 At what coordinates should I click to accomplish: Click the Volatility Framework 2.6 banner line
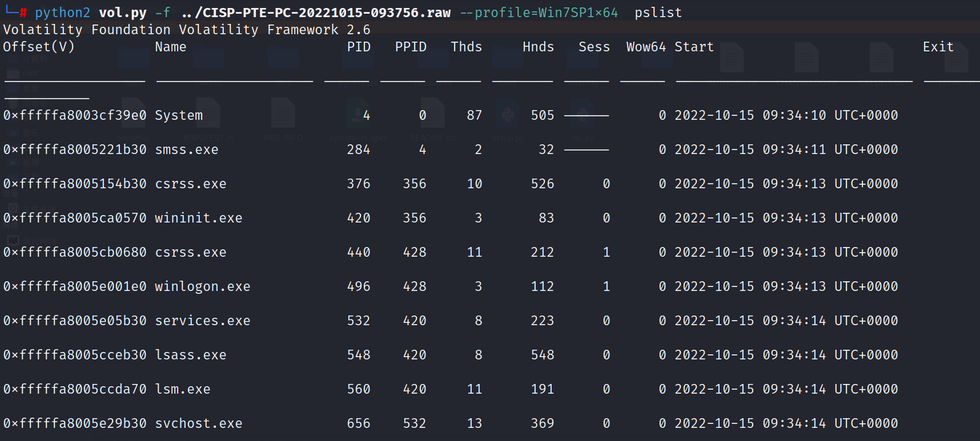coord(187,30)
